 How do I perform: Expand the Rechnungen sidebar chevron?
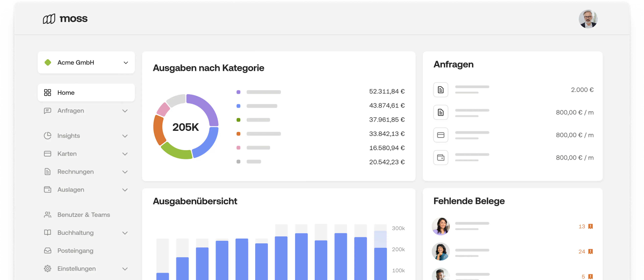pyautogui.click(x=125, y=172)
